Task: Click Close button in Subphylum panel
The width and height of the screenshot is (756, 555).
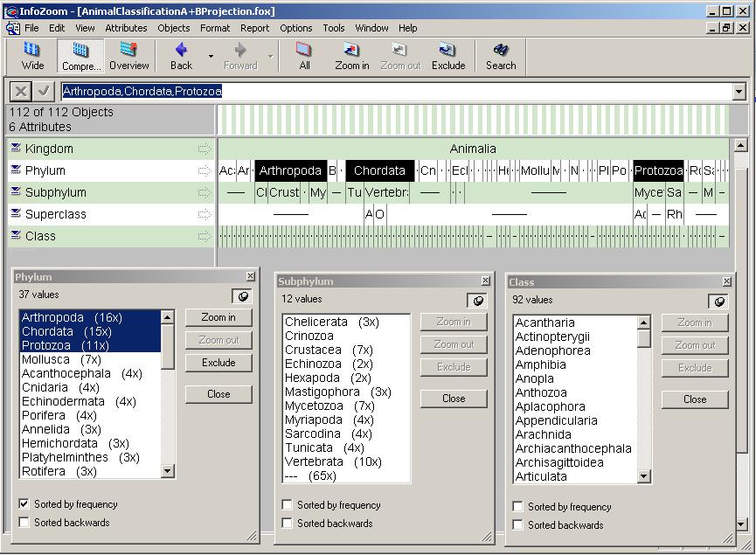Action: 454,399
